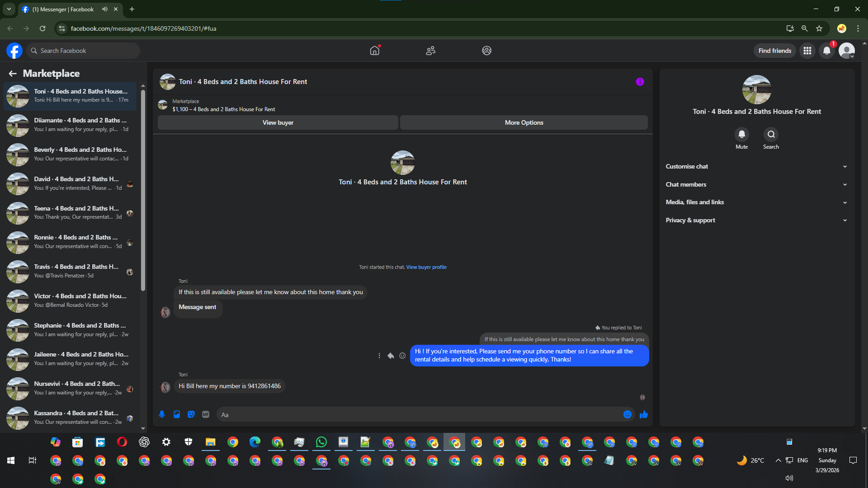Expand the Customise chat section

[x=756, y=166]
